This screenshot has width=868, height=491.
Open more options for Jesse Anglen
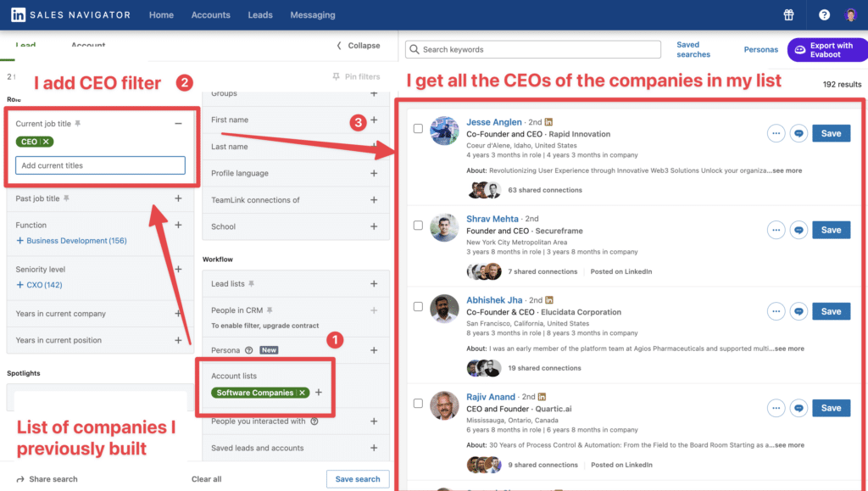(x=776, y=133)
